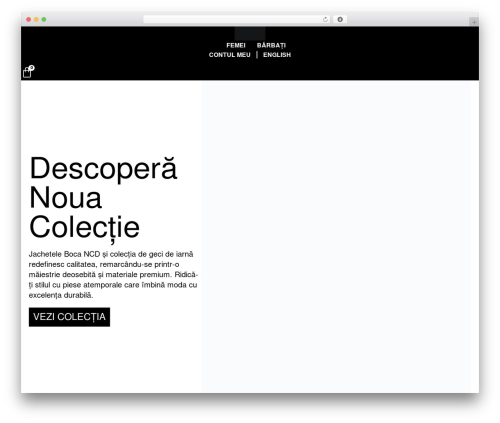The height and width of the screenshot is (423, 500).
Task: Go to CONTUL MEU account link
Action: tap(230, 55)
